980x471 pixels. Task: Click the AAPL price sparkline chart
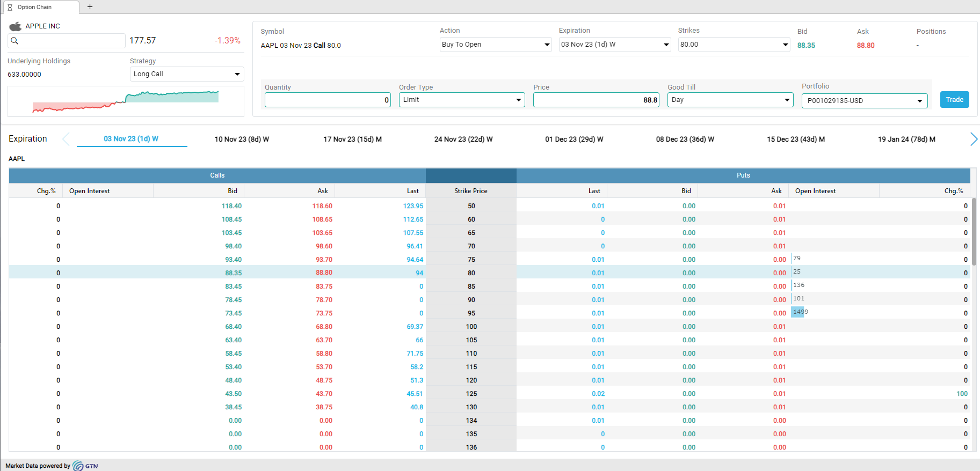point(126,101)
